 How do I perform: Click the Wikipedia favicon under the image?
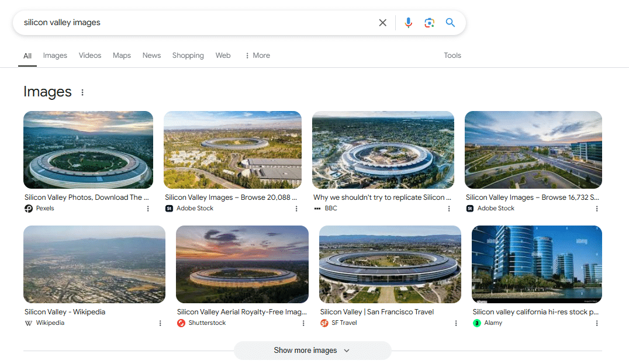(29, 323)
